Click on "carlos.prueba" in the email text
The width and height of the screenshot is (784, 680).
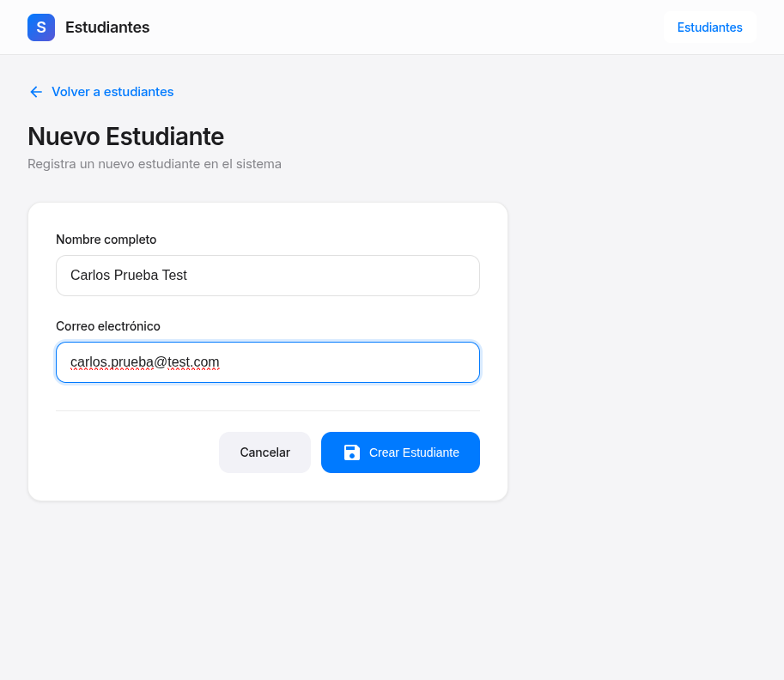pyautogui.click(x=111, y=362)
